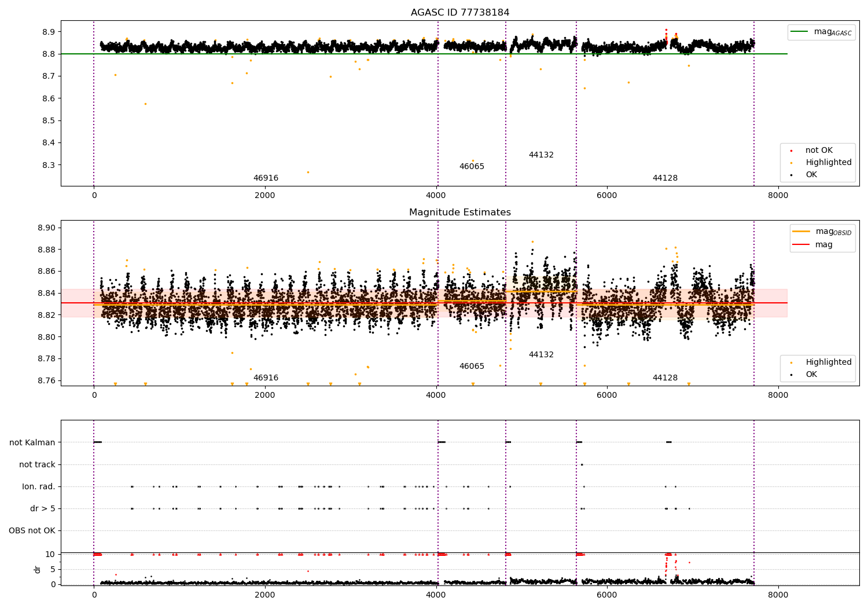Click the 10 tick label on dr axis
868x608 pixels.
50,555
